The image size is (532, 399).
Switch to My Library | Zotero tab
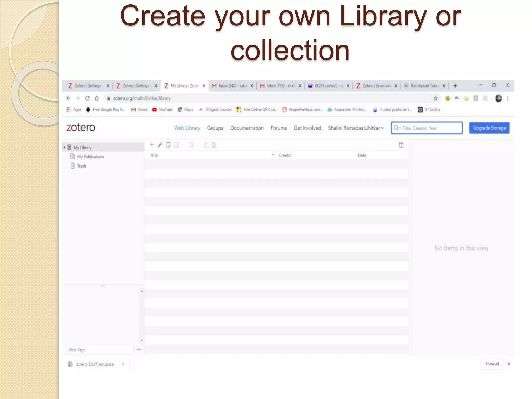point(185,86)
